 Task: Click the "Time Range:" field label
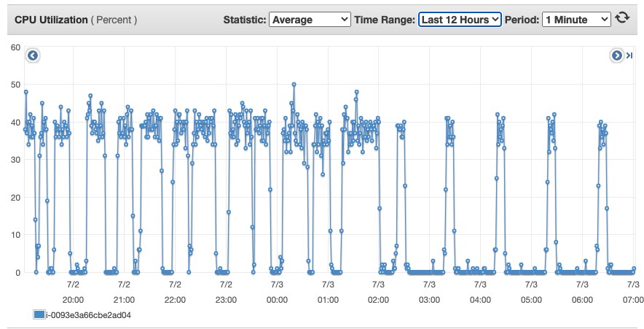coord(385,19)
